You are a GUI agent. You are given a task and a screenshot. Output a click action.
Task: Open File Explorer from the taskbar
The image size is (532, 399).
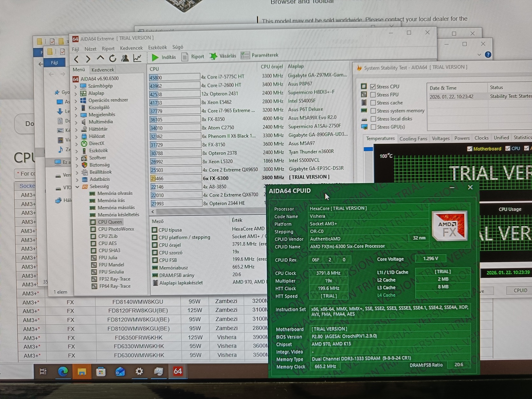coord(82,371)
